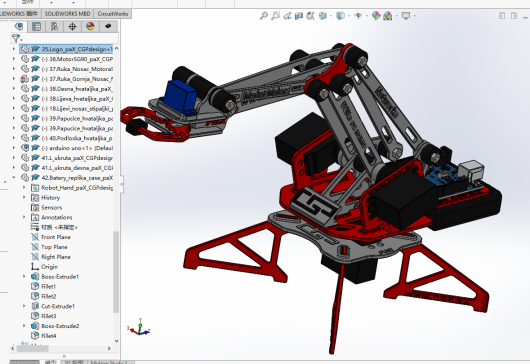Click the tree horizontal scroll-left arrow
The image size is (530, 364).
(x=13, y=348)
